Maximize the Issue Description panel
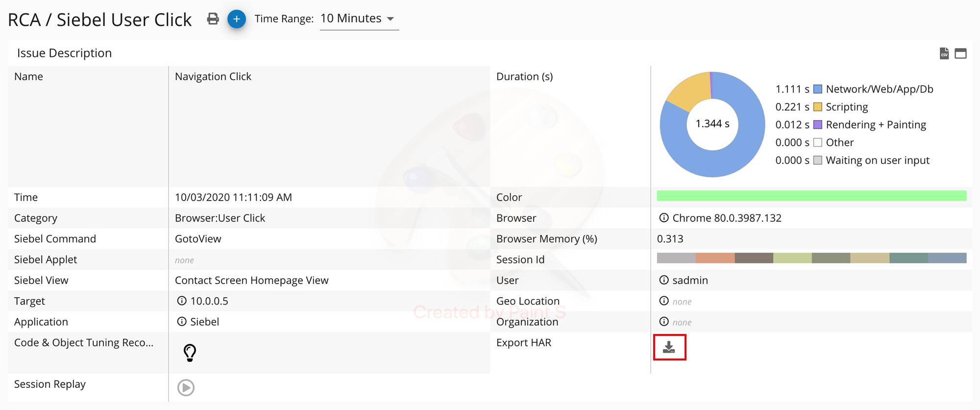 tap(960, 53)
